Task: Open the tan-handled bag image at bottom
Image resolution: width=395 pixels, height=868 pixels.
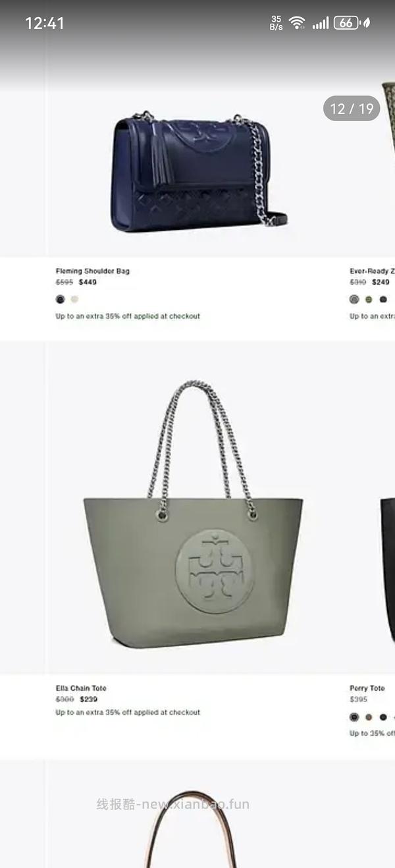Action: tap(192, 829)
